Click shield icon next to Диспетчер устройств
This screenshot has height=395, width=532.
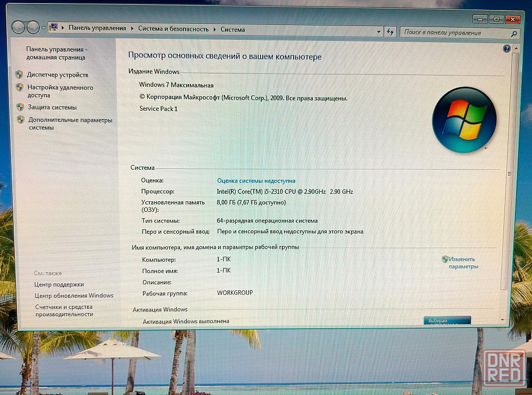tap(19, 75)
